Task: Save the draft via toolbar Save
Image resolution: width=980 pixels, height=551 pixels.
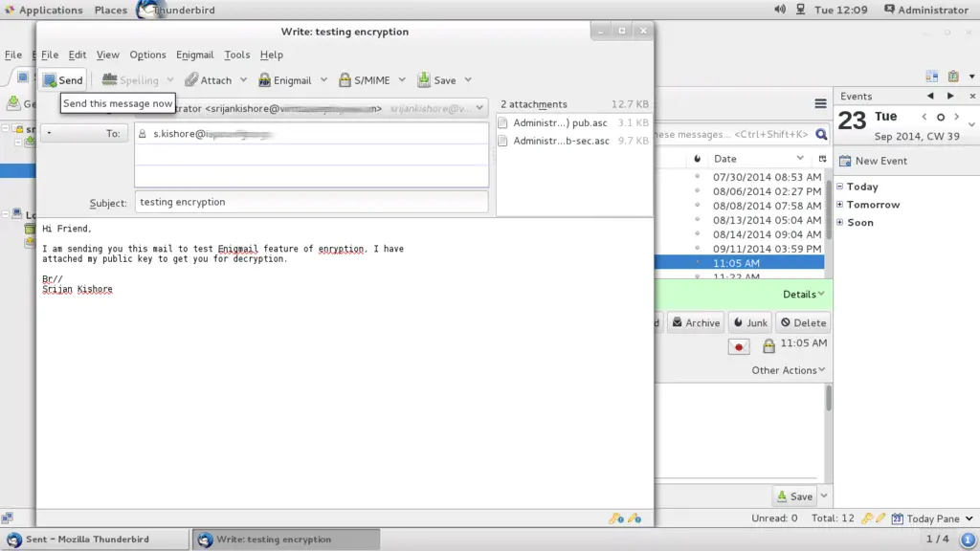Action: pyautogui.click(x=436, y=80)
